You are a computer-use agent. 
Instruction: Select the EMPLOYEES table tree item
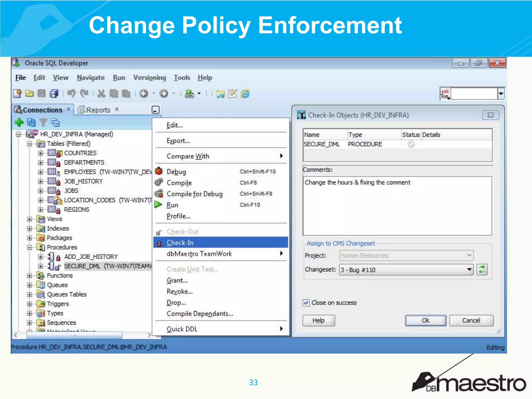click(108, 172)
